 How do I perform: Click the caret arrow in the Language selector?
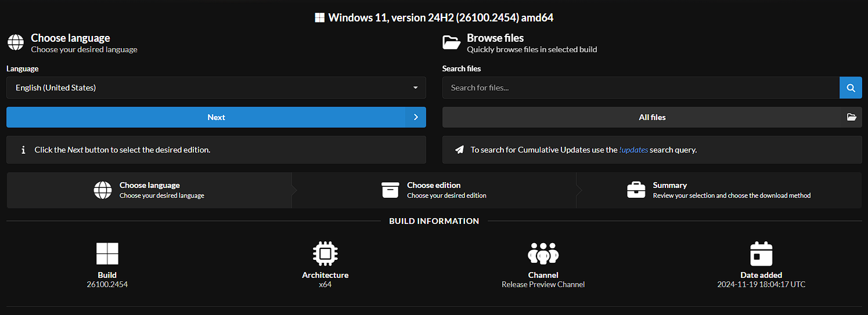click(x=415, y=88)
